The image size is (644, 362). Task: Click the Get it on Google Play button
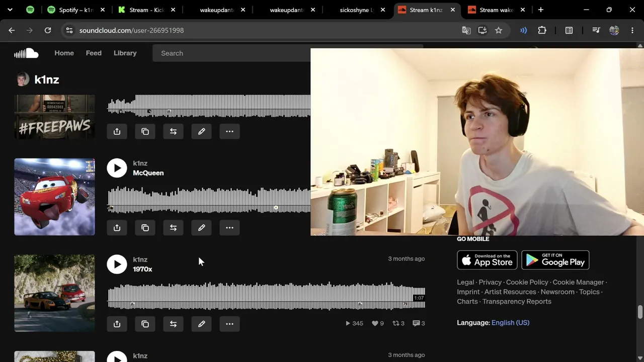click(555, 260)
